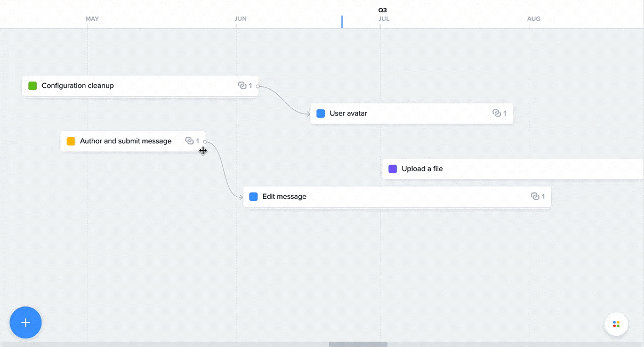Select yellow swatch on Author and submit message
644x347 pixels.
pos(71,141)
